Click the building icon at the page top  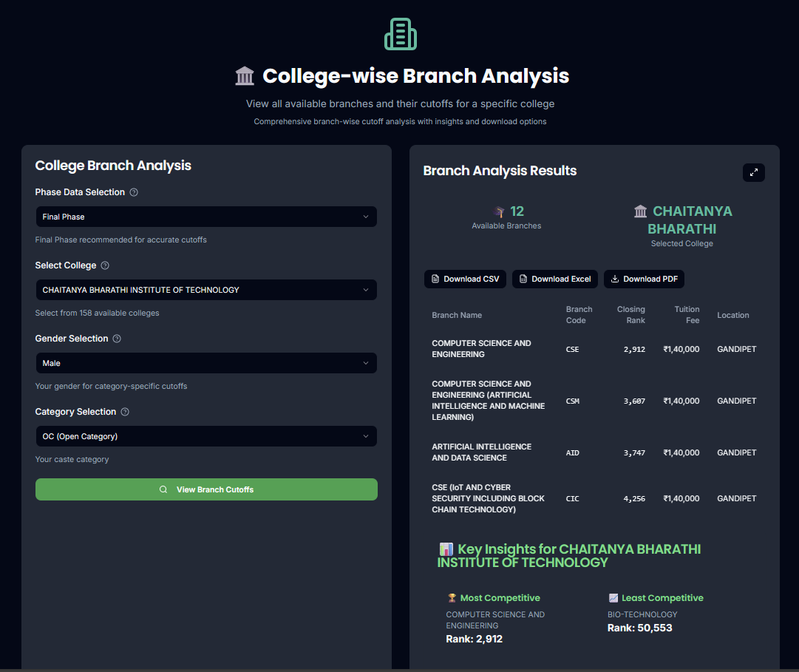(x=400, y=33)
